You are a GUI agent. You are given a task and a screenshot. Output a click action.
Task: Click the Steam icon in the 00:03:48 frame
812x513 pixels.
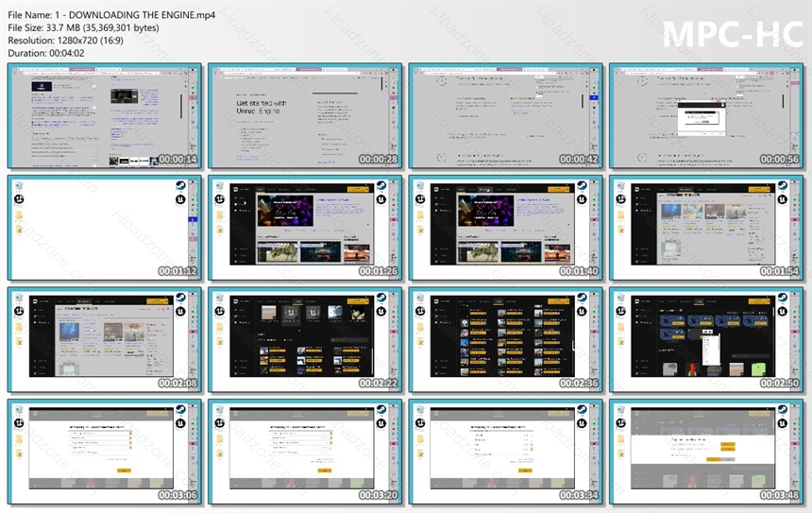pos(782,410)
